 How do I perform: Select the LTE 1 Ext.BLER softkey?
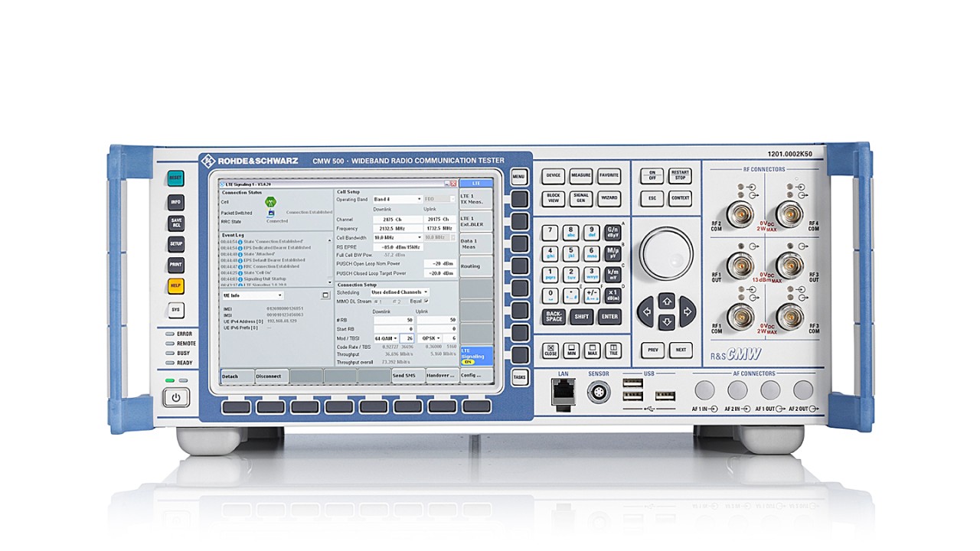coord(476,221)
